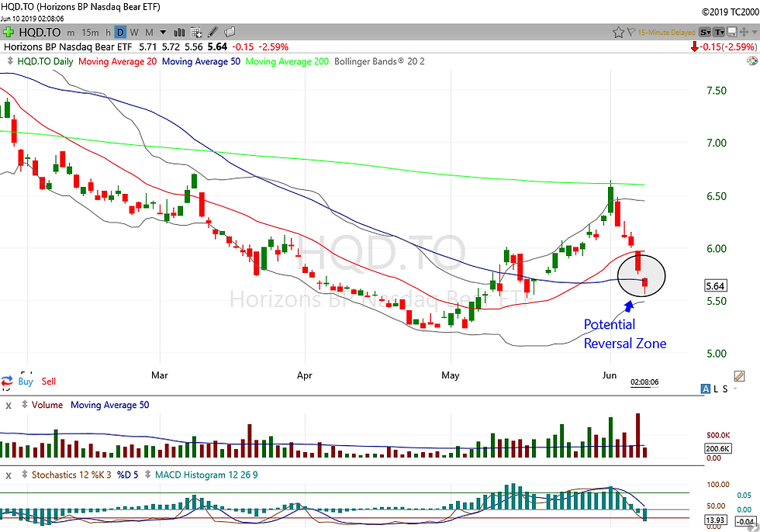760x532 pixels.
Task: Edit the Moving Average 50 price indicator
Action: point(201,61)
